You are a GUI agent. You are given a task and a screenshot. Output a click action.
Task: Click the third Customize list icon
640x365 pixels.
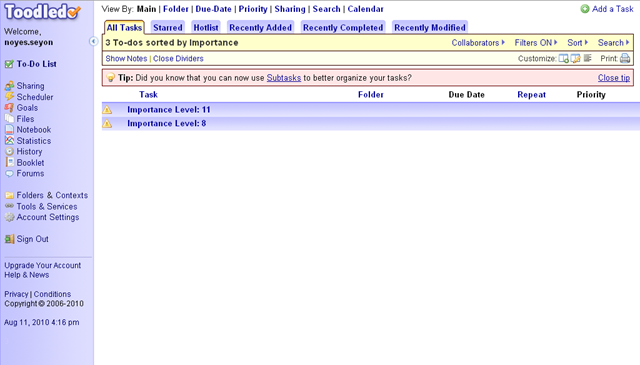click(x=587, y=58)
